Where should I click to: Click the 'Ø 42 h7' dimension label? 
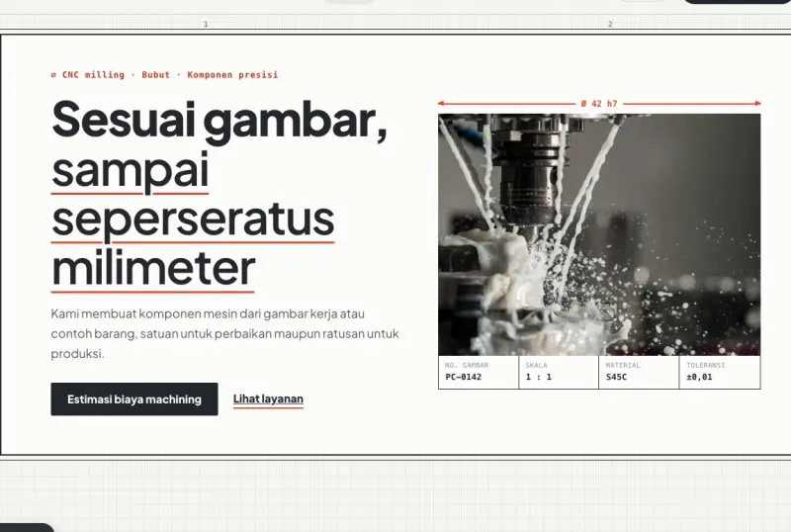tap(599, 104)
